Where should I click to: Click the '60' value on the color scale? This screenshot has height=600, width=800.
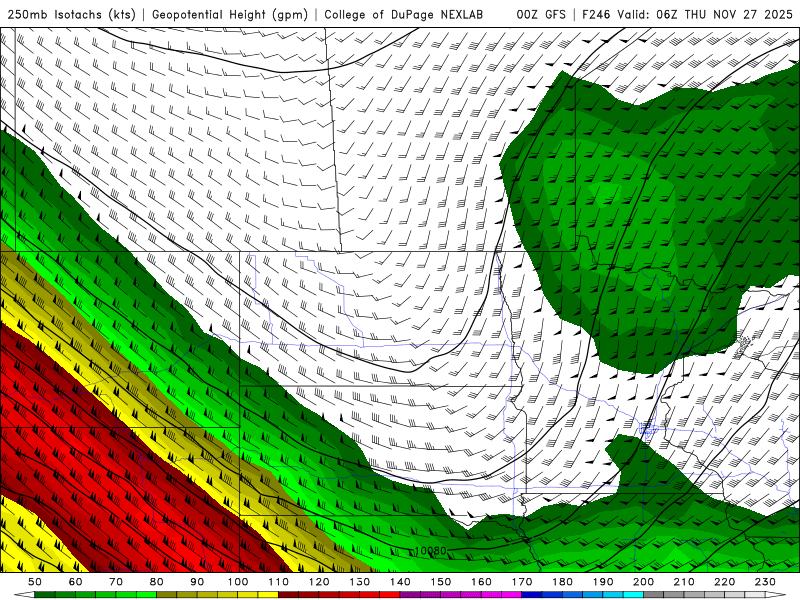pos(75,582)
